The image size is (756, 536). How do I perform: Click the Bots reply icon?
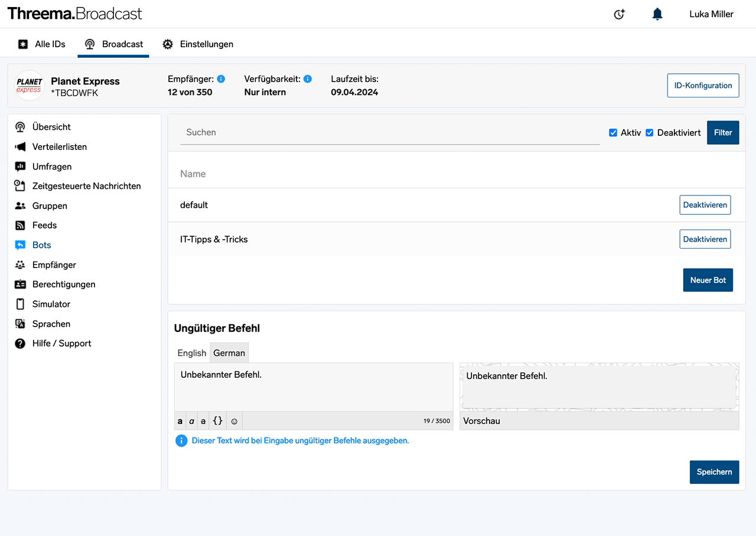pos(20,245)
